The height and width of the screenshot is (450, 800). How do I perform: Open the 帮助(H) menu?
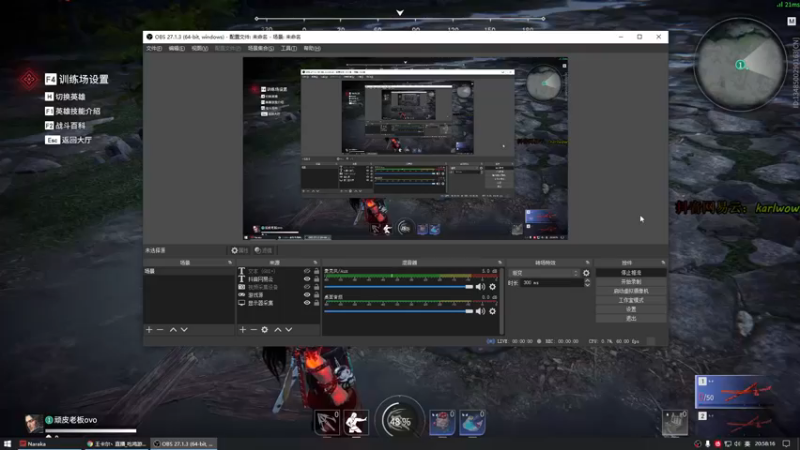coord(312,48)
